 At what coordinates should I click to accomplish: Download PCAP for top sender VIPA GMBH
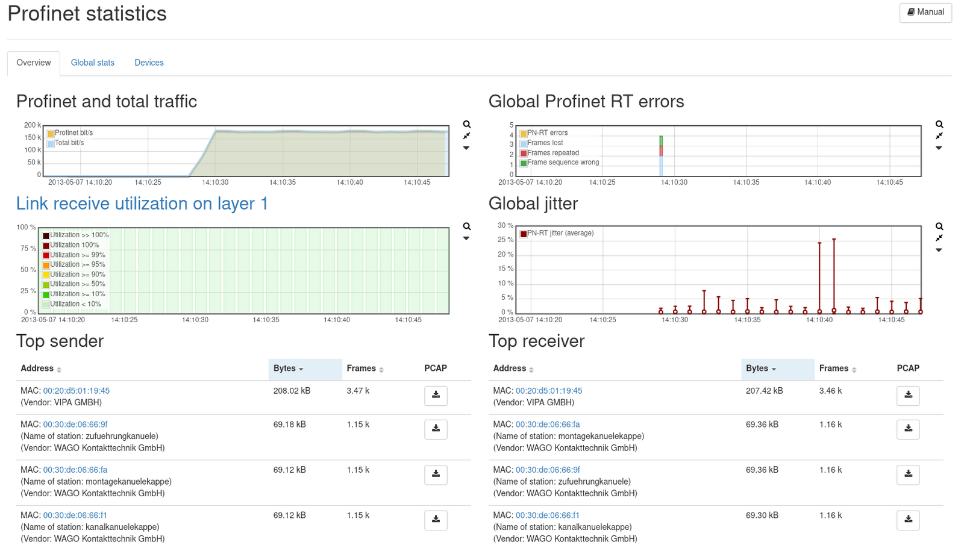(436, 396)
